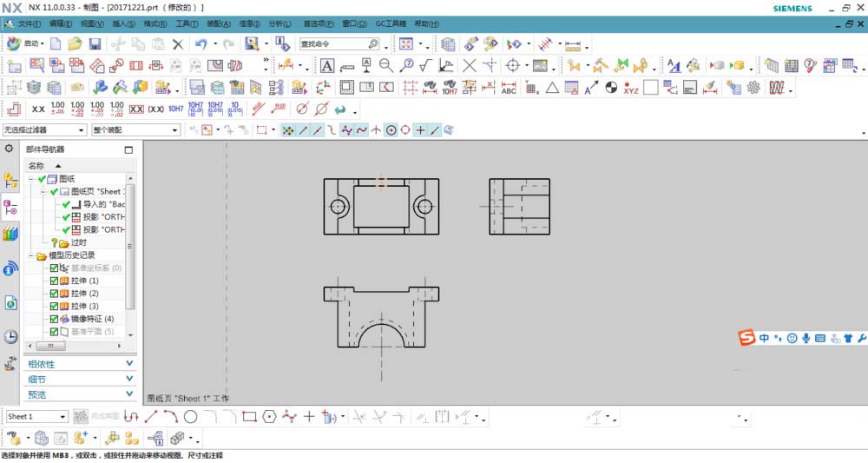
Task: Click the Delete X icon
Action: (x=178, y=43)
